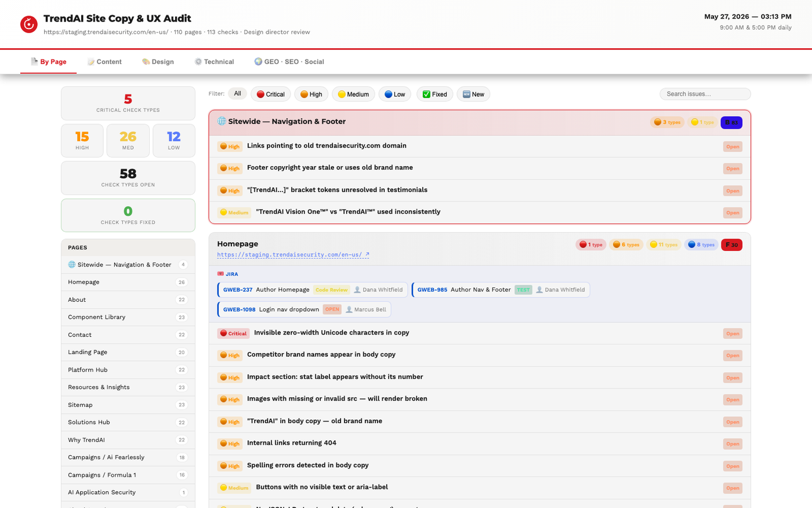Select Campaigns / Formula 1 in the Pages list
812x508 pixels.
(x=128, y=475)
